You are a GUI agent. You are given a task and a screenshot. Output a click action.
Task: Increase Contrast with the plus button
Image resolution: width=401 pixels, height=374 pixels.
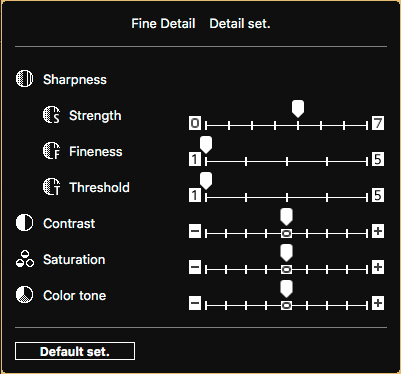tap(378, 231)
